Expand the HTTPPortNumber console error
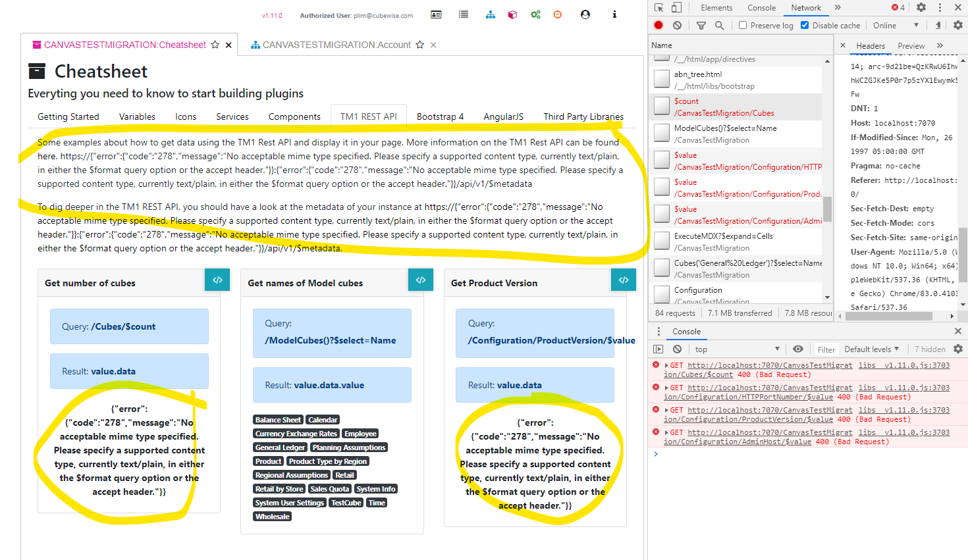968x560 pixels. click(x=666, y=388)
